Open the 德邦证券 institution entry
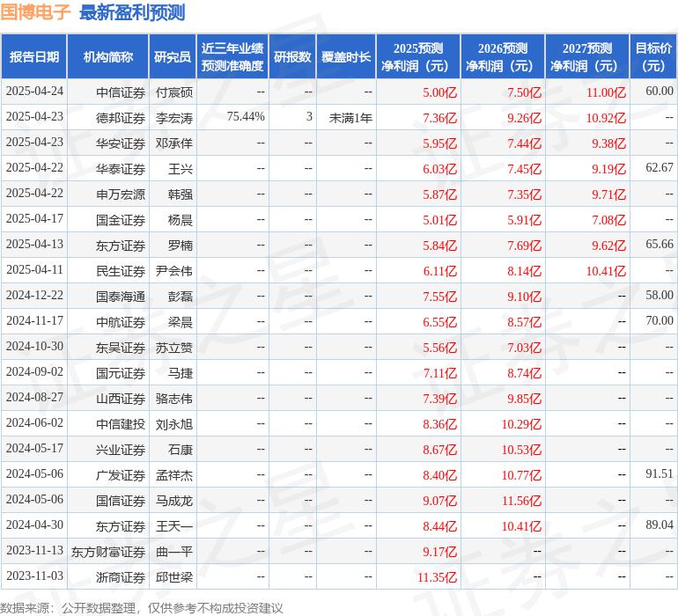 [120, 117]
